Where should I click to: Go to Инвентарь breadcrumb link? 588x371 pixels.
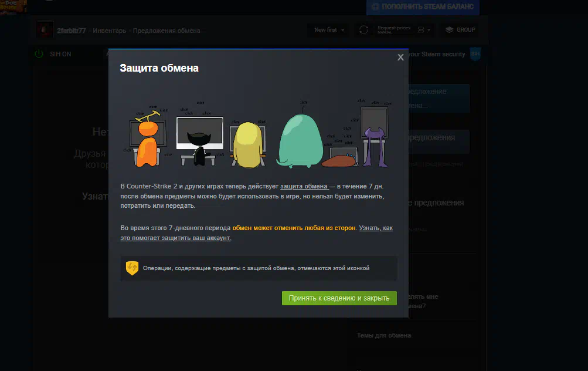[x=110, y=31]
